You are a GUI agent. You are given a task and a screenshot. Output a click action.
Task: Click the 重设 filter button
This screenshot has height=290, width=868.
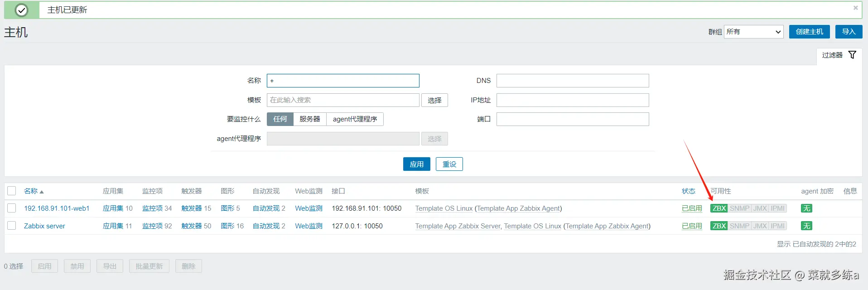pos(449,164)
